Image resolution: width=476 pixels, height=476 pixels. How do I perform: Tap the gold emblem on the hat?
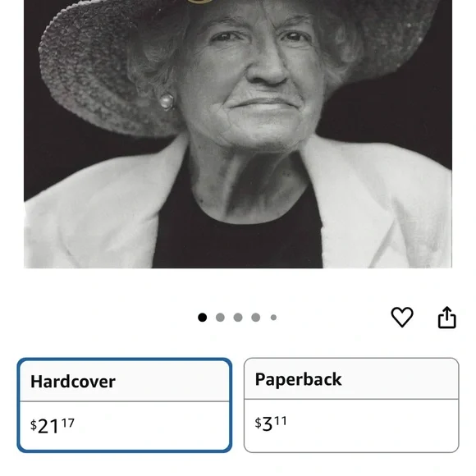click(x=200, y=2)
